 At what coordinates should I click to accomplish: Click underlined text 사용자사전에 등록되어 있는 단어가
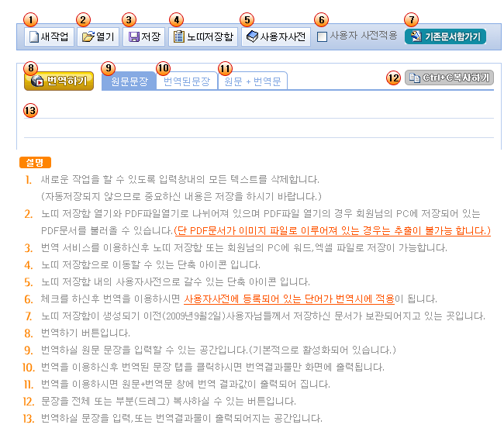tap(258, 299)
